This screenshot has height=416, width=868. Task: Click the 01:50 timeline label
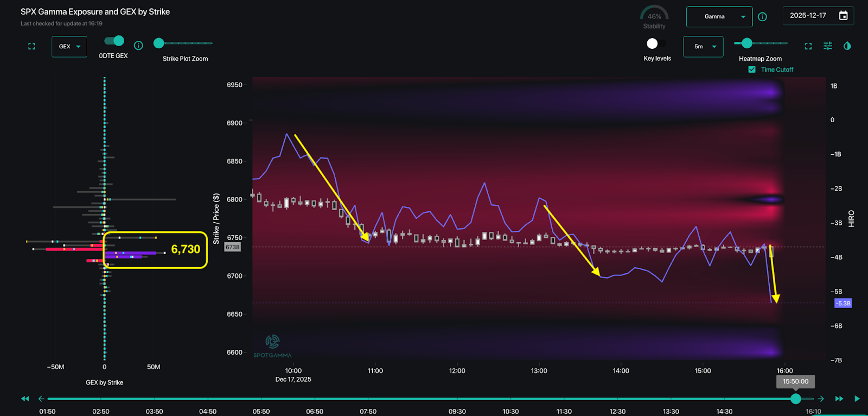47,412
